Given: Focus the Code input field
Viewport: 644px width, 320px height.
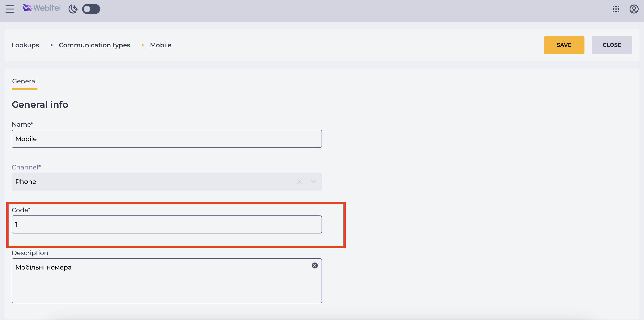Looking at the screenshot, I should (x=167, y=225).
